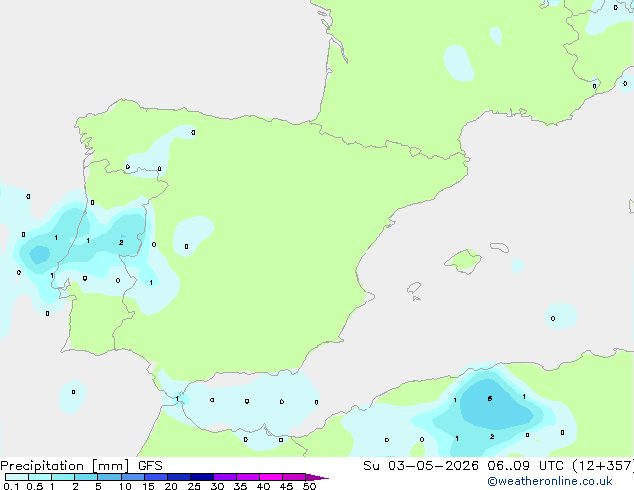The width and height of the screenshot is (634, 490).
Task: Click the "06..09 UTC" time label
Action: click(x=525, y=466)
